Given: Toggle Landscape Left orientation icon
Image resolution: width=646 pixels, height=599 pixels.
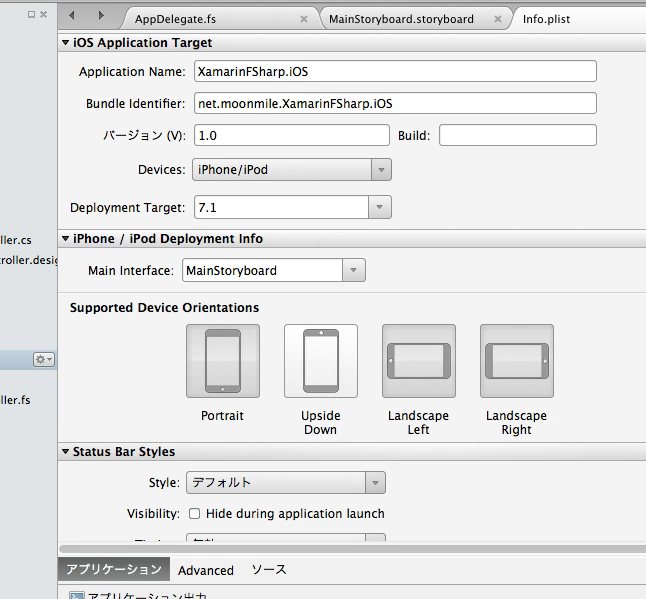Looking at the screenshot, I should [418, 361].
